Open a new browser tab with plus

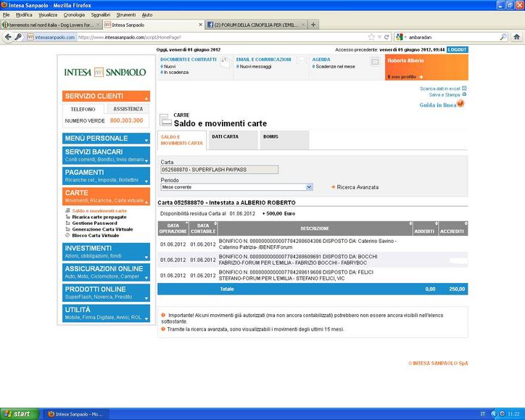313,24
